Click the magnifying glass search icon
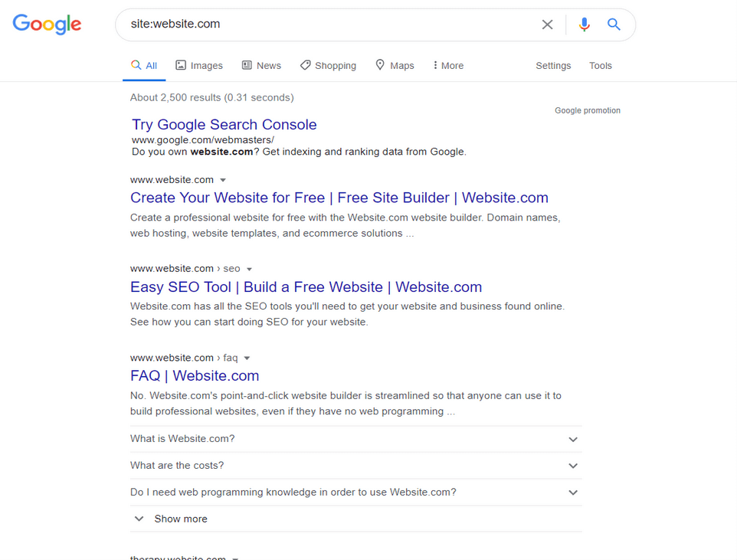Viewport: 737px width, 560px height. point(613,24)
